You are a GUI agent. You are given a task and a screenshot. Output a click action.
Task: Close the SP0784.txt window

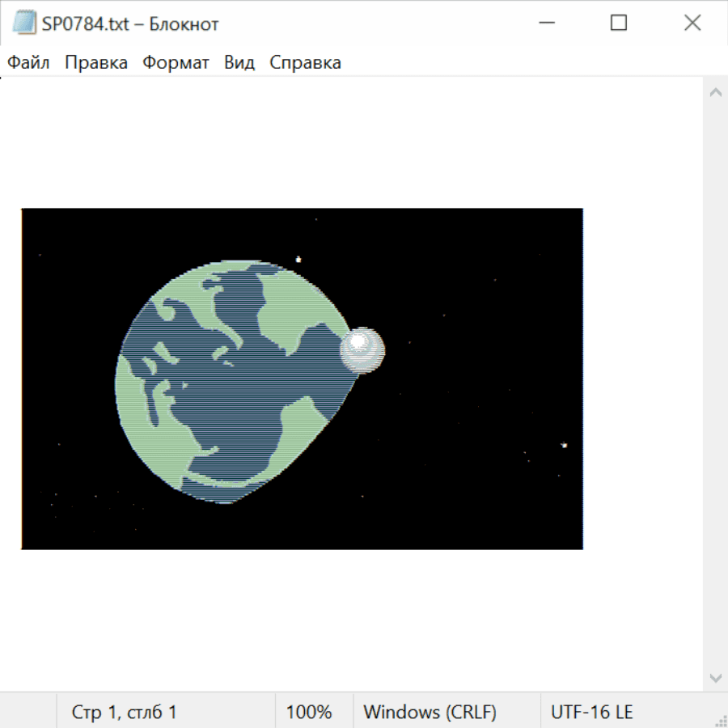pos(692,23)
